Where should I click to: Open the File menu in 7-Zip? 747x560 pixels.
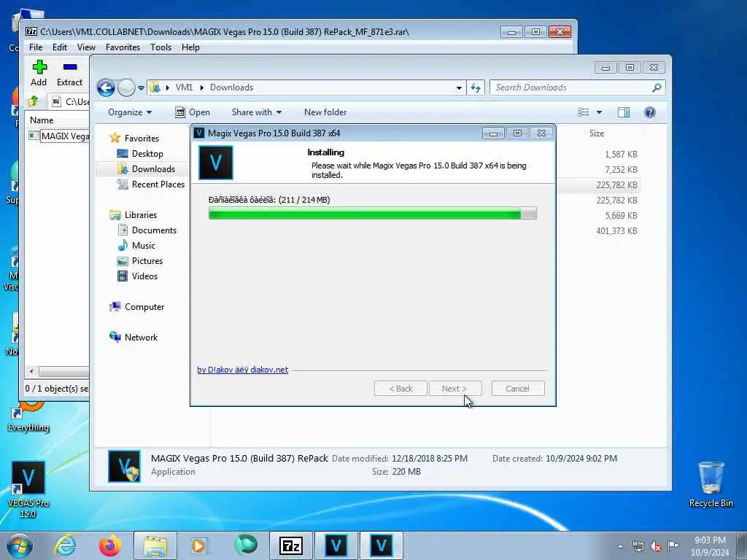36,47
